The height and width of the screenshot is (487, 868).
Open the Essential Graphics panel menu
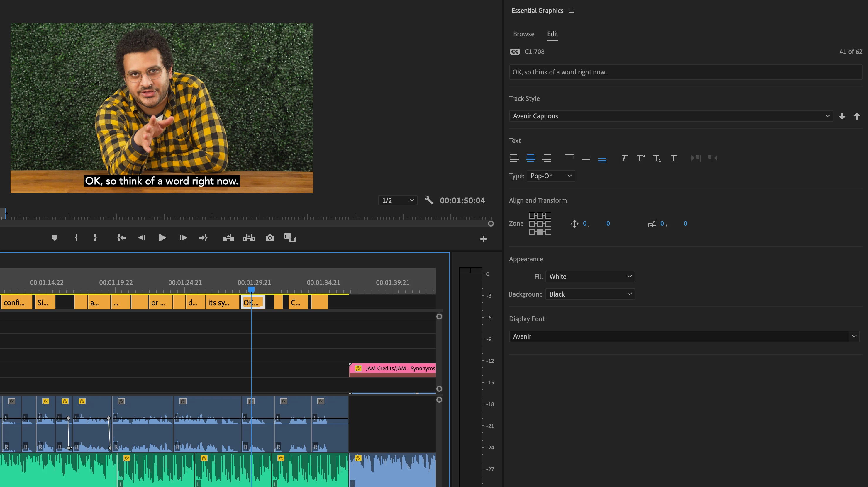pos(572,11)
